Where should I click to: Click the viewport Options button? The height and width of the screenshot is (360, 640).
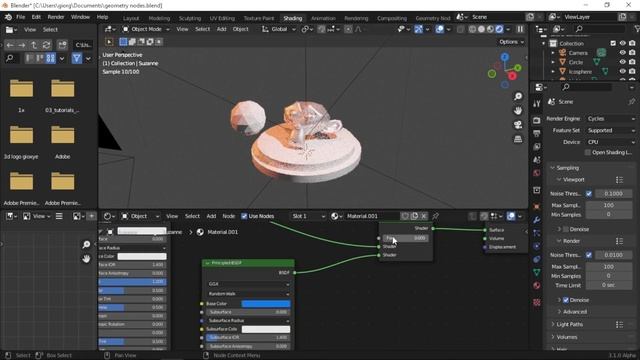[x=511, y=42]
